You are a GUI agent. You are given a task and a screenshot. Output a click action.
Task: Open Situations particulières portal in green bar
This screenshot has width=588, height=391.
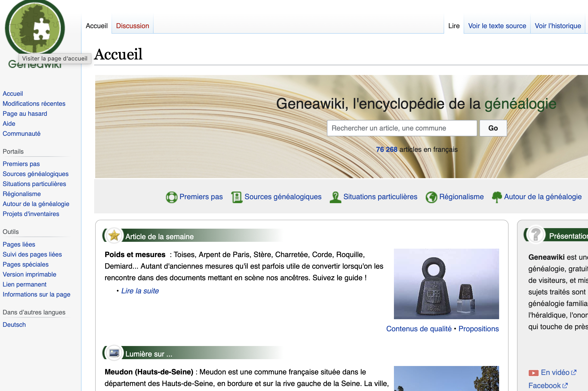click(x=380, y=197)
